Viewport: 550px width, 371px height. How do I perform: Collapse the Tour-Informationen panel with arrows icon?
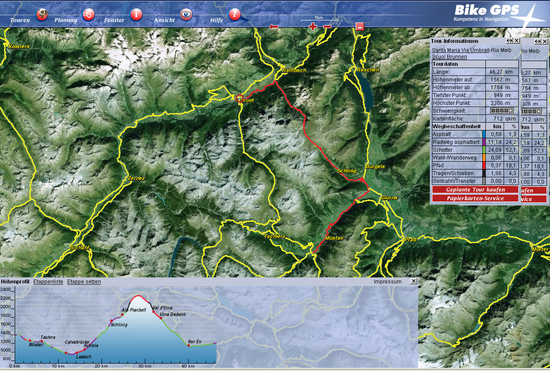(510, 41)
